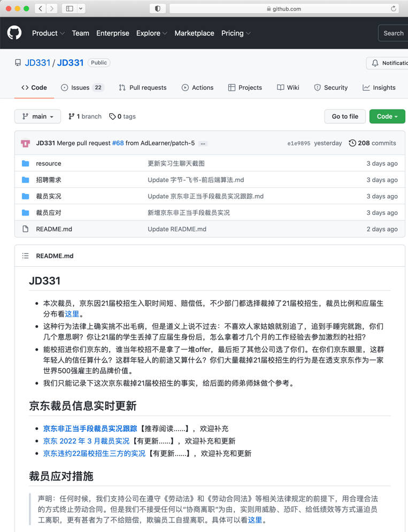408x532 pixels.
Task: Click the resource folder icon
Action: pyautogui.click(x=26, y=164)
